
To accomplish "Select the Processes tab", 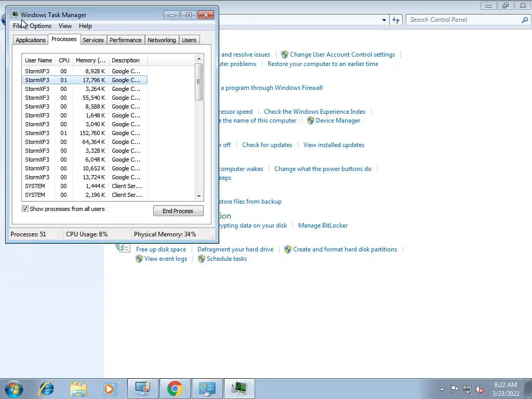I will [x=64, y=39].
